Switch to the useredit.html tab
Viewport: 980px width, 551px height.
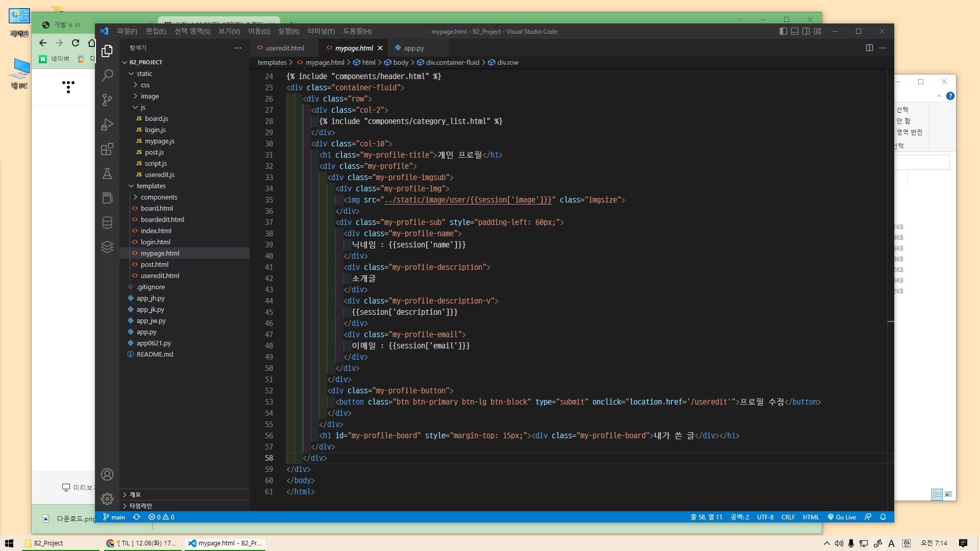[x=284, y=48]
